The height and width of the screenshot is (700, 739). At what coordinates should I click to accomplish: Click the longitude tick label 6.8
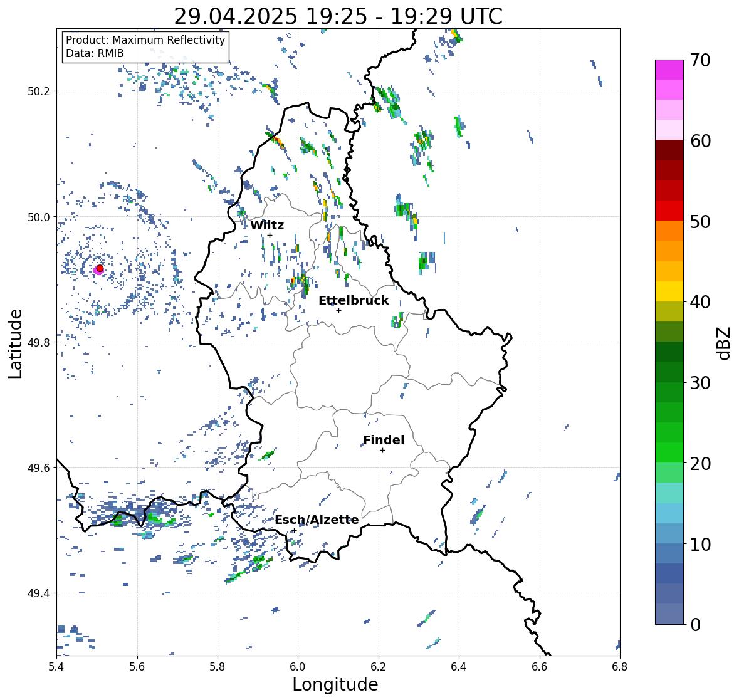coord(620,666)
